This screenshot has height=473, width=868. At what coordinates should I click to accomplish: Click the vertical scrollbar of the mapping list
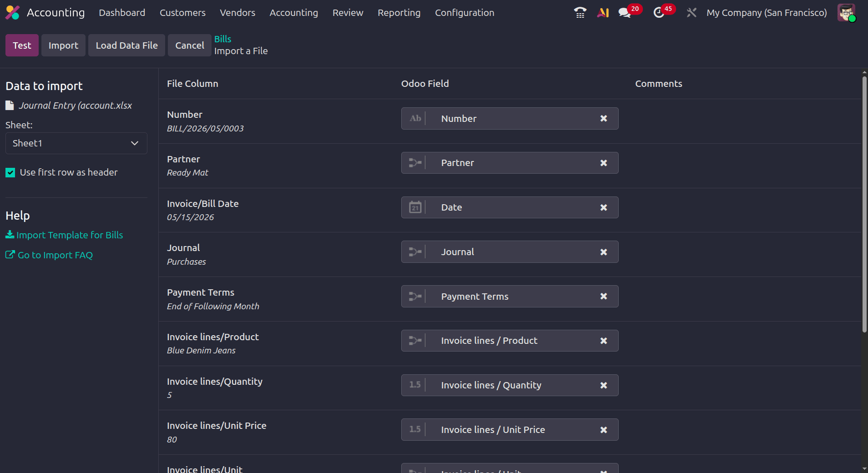(x=864, y=205)
